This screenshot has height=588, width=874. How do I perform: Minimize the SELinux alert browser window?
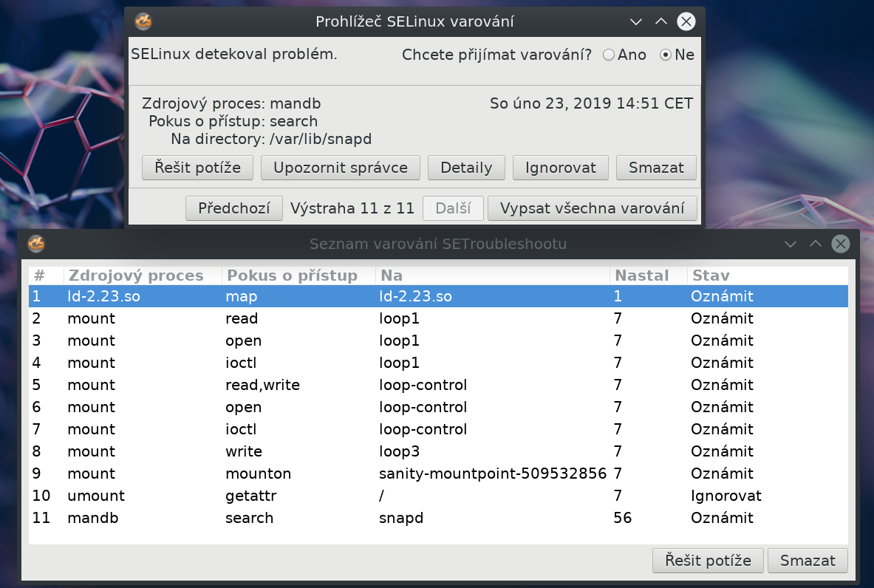click(x=636, y=21)
